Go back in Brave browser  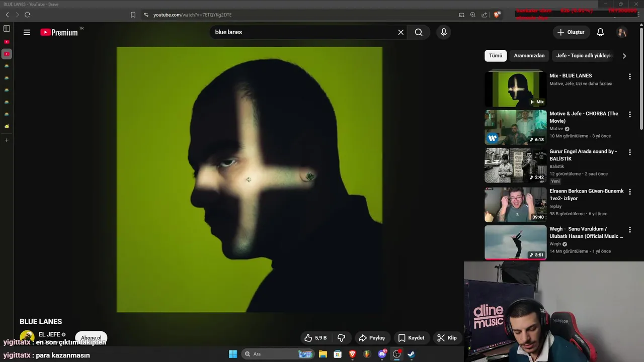click(x=7, y=15)
